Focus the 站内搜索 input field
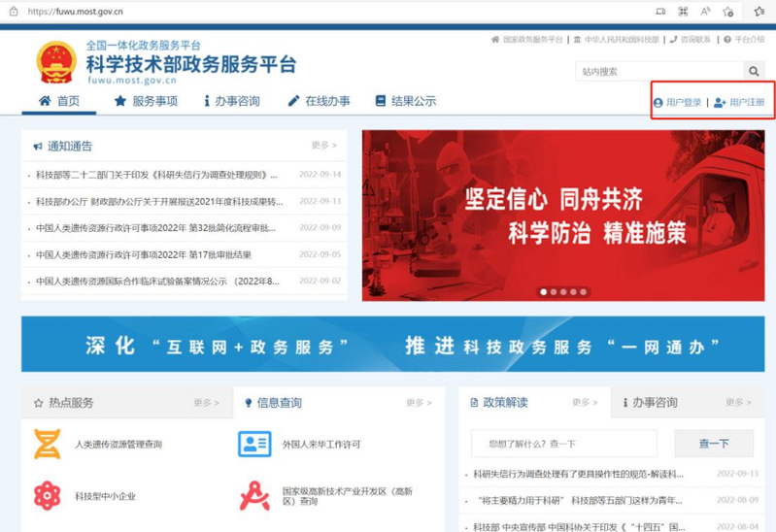This screenshot has width=776, height=532. 659,71
